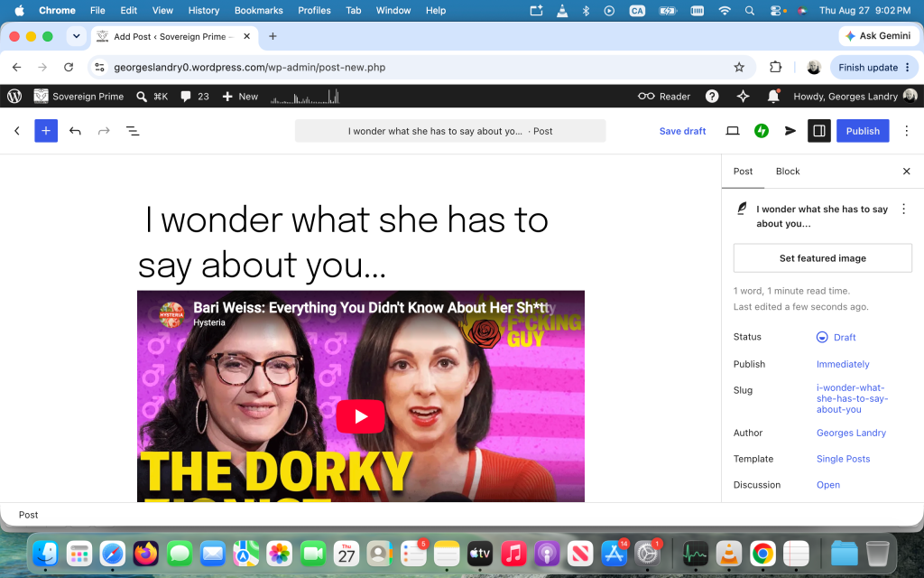The image size is (924, 578).
Task: Open the Bookmarks menu
Action: click(x=258, y=10)
